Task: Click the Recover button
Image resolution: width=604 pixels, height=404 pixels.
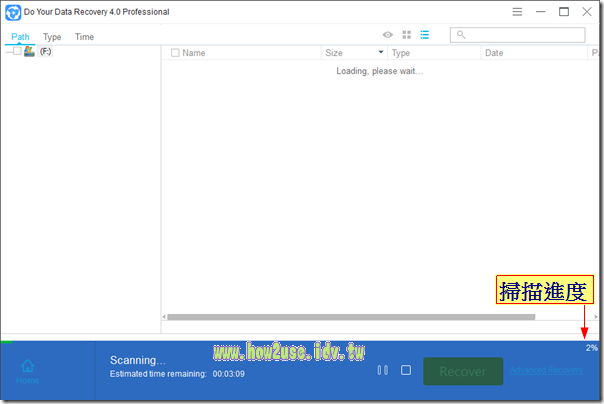Action: [x=463, y=371]
